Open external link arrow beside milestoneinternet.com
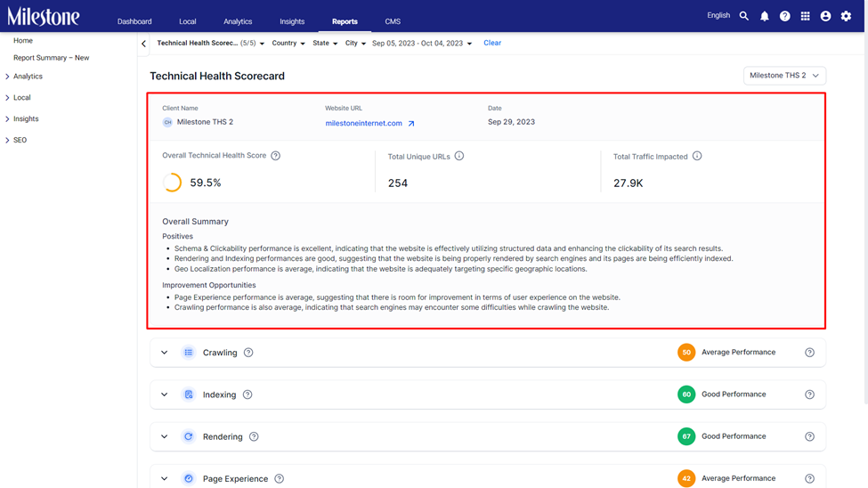 (411, 124)
